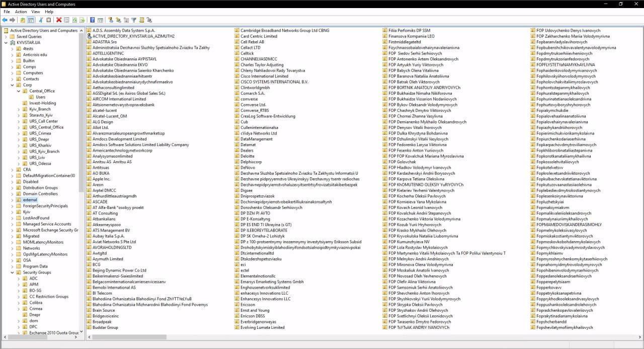Toggle the Show/Hide Console Tree button

(31, 20)
